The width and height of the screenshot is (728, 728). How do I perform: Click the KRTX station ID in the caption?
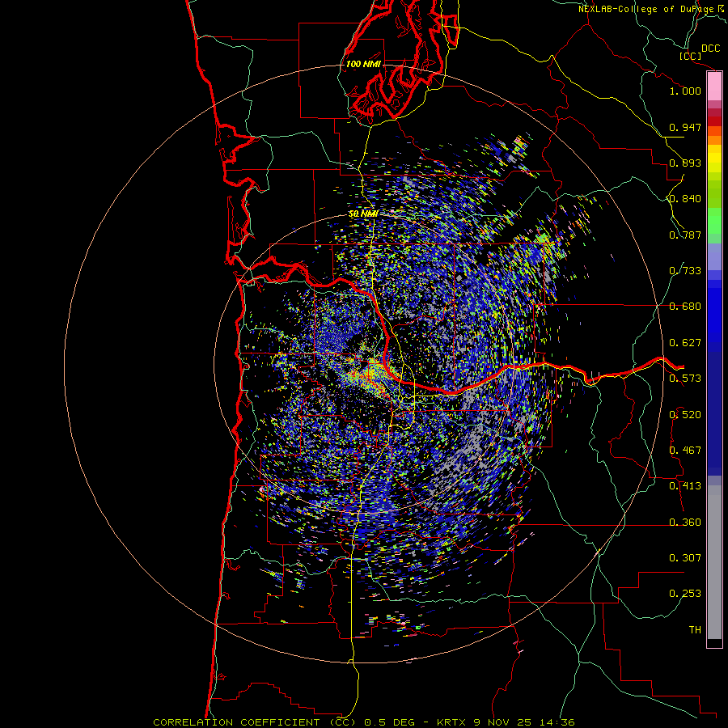point(453,722)
